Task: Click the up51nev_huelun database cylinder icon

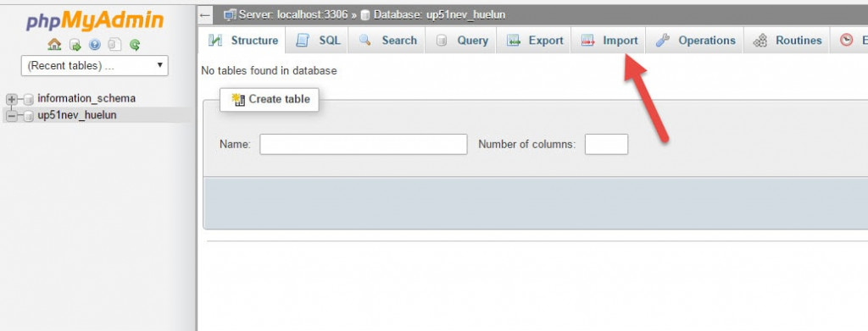Action: pos(29,116)
